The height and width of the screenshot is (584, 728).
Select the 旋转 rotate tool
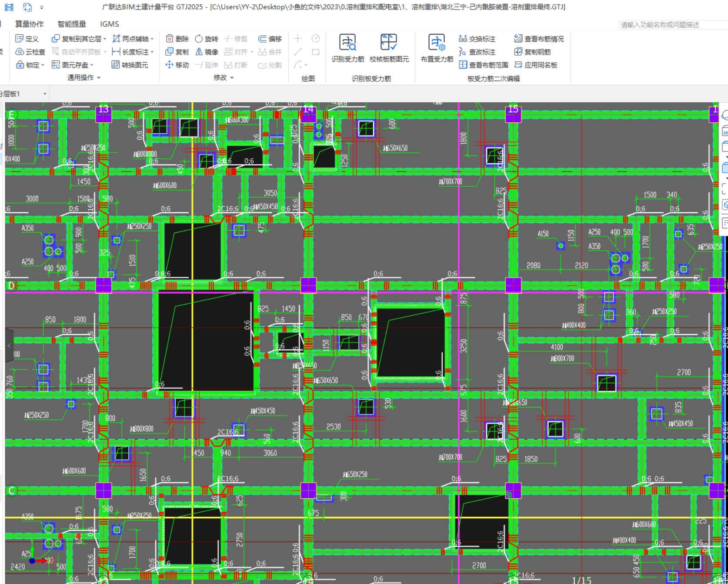tap(206, 39)
